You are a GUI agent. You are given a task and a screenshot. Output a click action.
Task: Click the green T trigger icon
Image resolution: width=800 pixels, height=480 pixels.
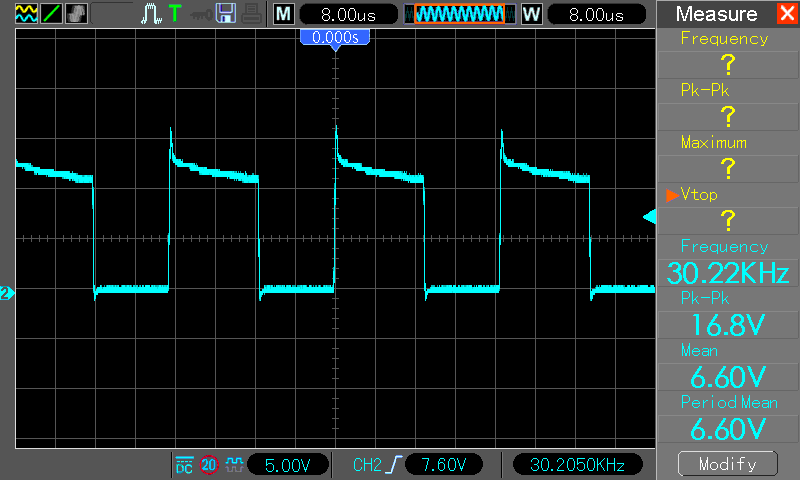coord(175,13)
